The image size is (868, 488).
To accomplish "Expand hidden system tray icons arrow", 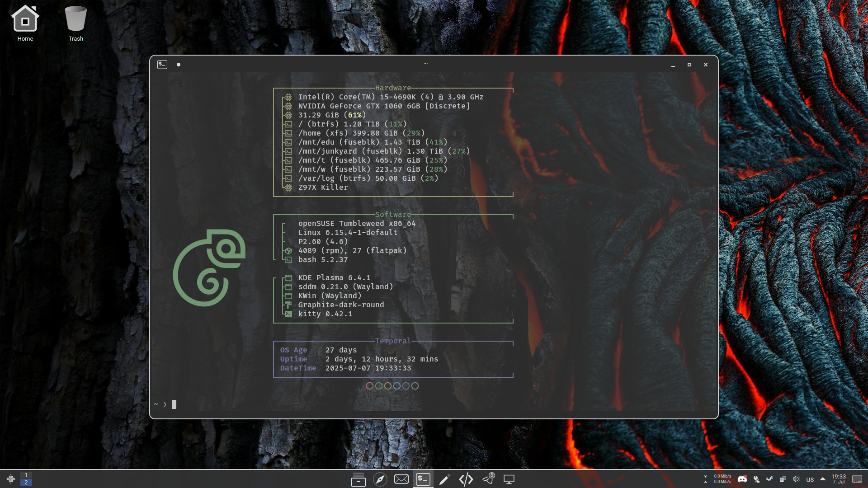I will click(823, 479).
